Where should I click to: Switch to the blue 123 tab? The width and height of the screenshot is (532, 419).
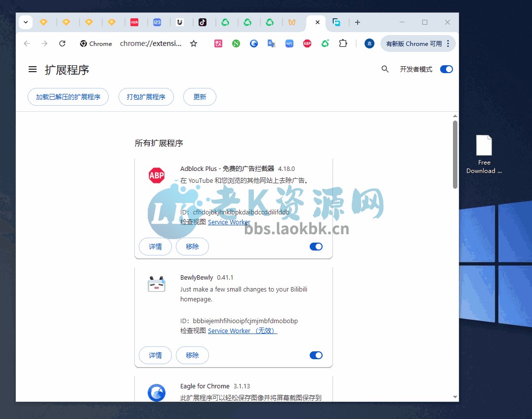157,22
